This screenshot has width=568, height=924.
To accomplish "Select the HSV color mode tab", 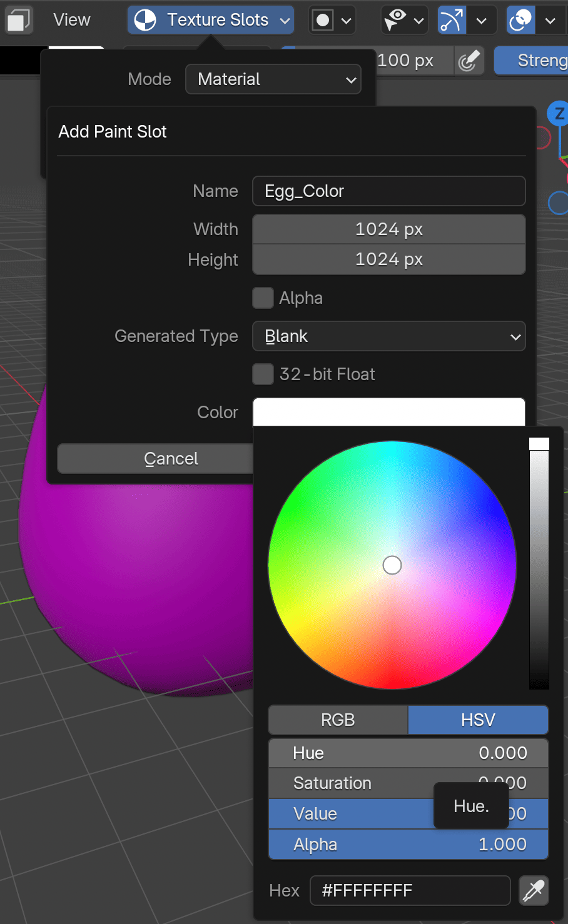I will [479, 720].
